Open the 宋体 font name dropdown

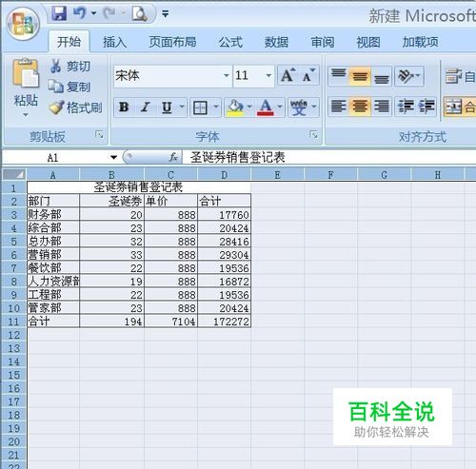(x=227, y=76)
